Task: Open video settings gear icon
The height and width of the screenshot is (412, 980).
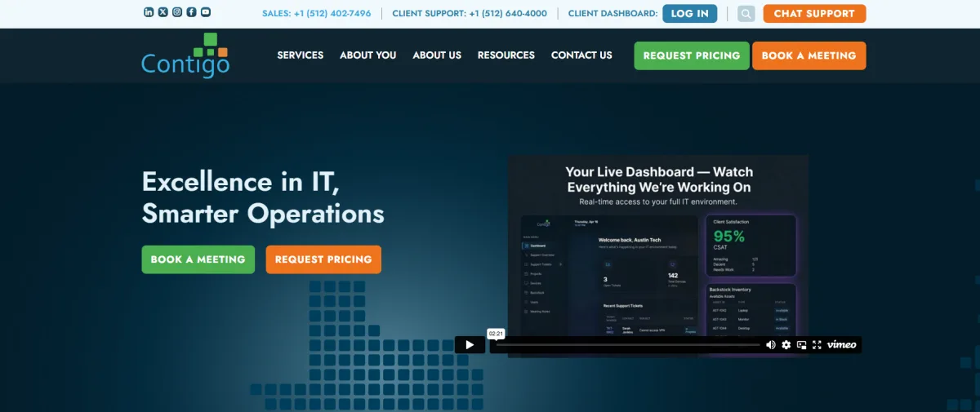Action: (786, 345)
